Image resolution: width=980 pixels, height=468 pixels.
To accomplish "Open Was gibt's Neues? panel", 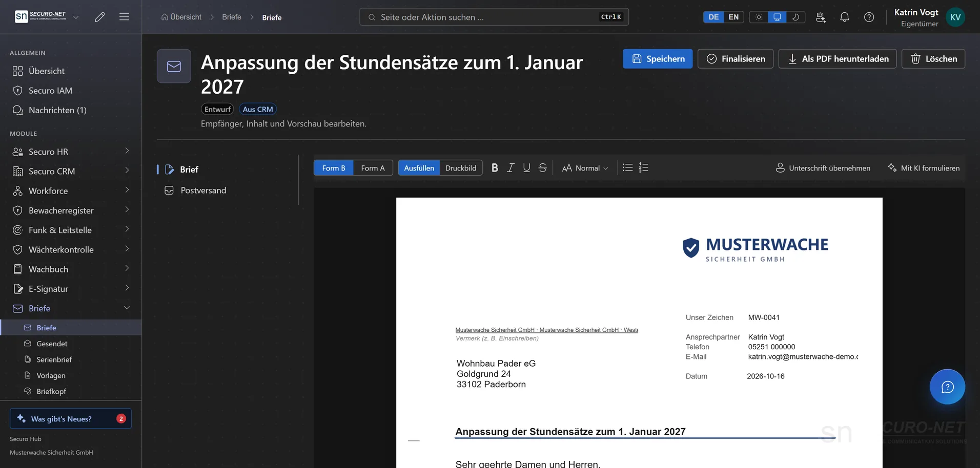I will [71, 418].
